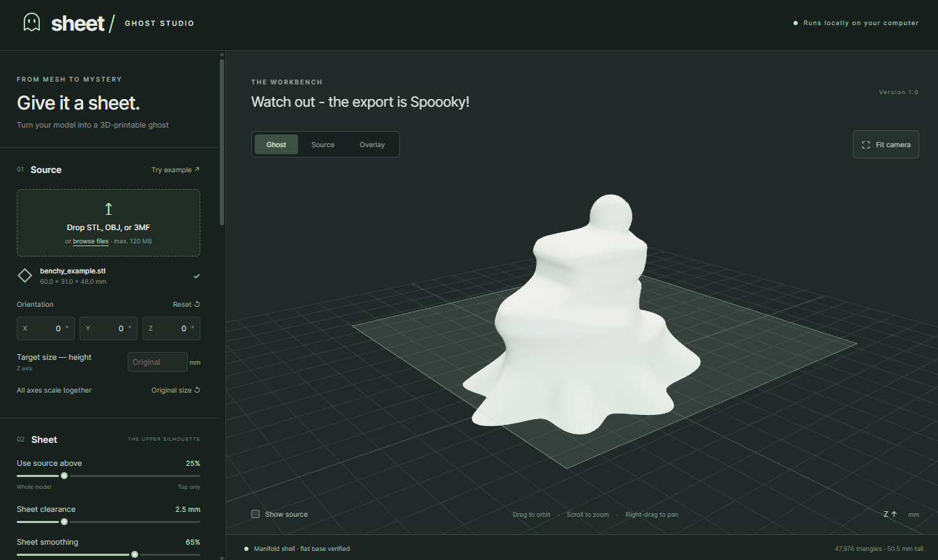Click the 2.5 mm clearance value
The height and width of the screenshot is (560, 938).
pyautogui.click(x=188, y=509)
